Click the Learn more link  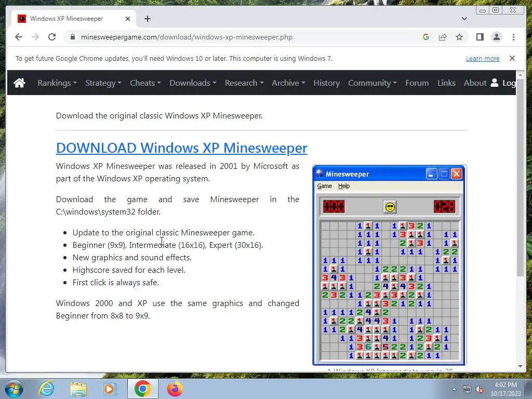click(x=483, y=58)
